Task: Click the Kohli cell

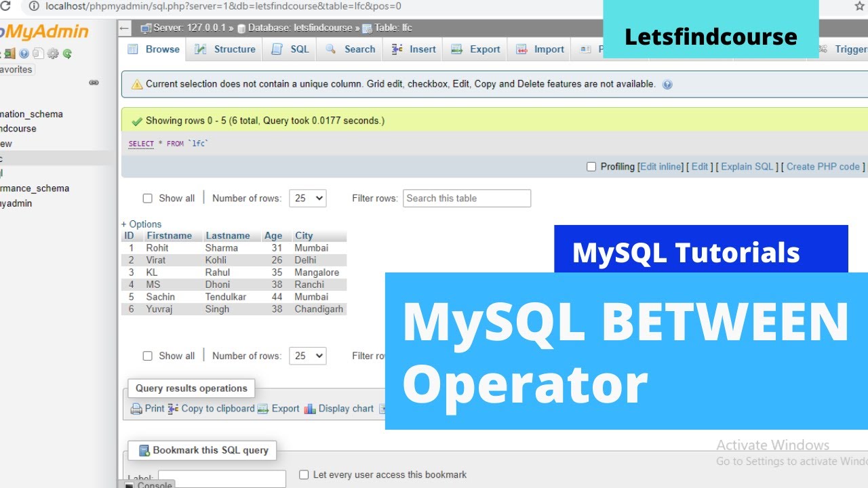Action: 216,260
